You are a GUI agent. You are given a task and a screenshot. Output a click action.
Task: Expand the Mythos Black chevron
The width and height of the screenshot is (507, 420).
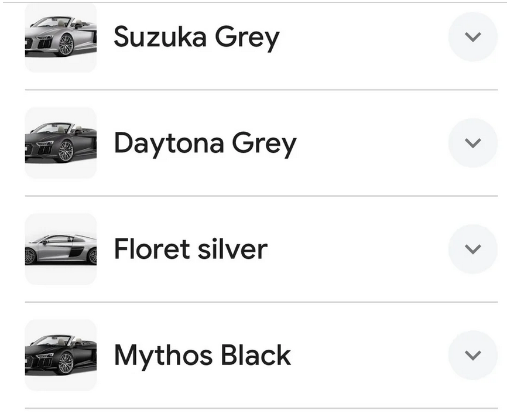(x=472, y=355)
